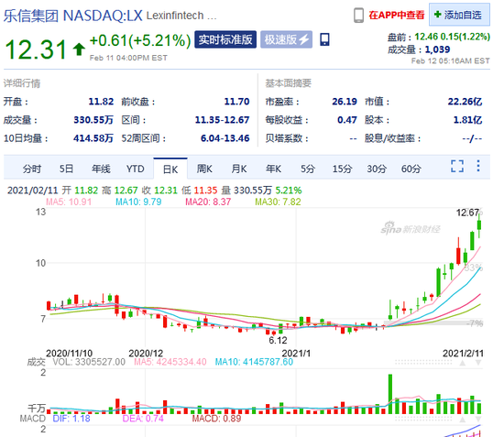Select the 分时 chart tab

[32, 169]
